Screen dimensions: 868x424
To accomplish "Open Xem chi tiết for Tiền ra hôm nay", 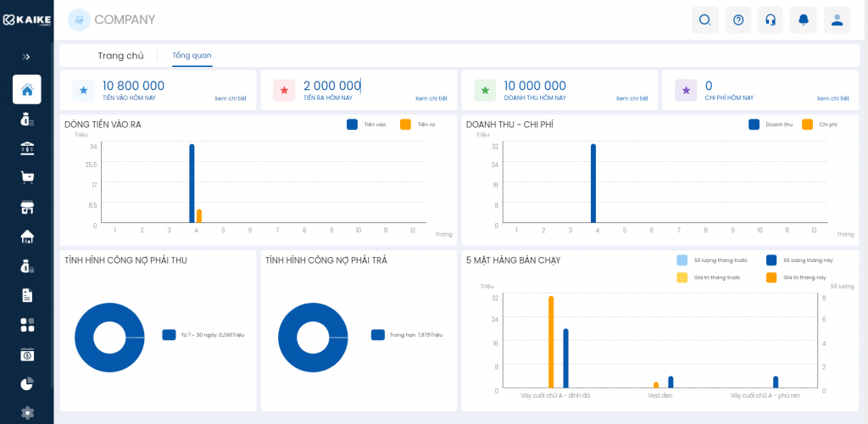I will pyautogui.click(x=431, y=98).
